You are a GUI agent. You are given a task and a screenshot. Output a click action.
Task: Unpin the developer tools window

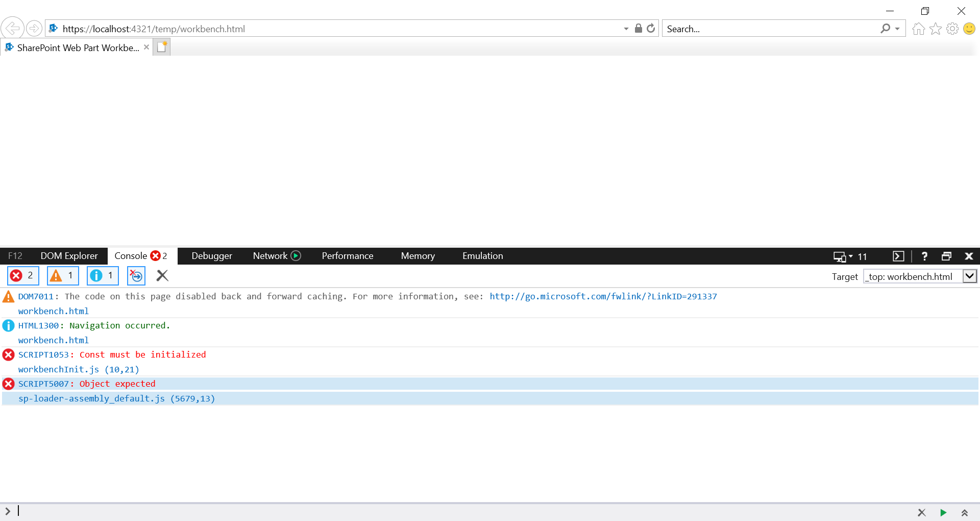click(x=947, y=256)
